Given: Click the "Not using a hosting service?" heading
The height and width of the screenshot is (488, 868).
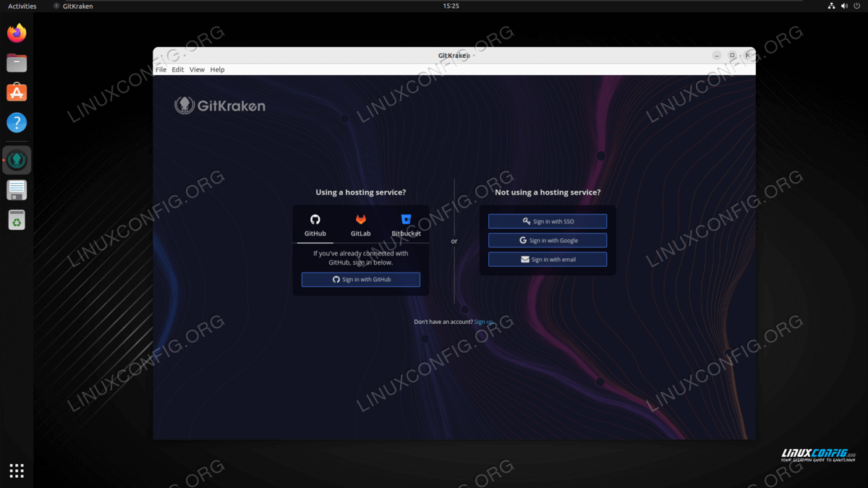Looking at the screenshot, I should point(548,192).
